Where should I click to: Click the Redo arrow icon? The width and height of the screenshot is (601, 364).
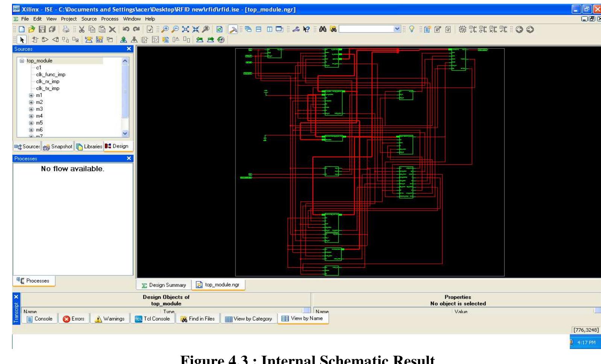136,29
